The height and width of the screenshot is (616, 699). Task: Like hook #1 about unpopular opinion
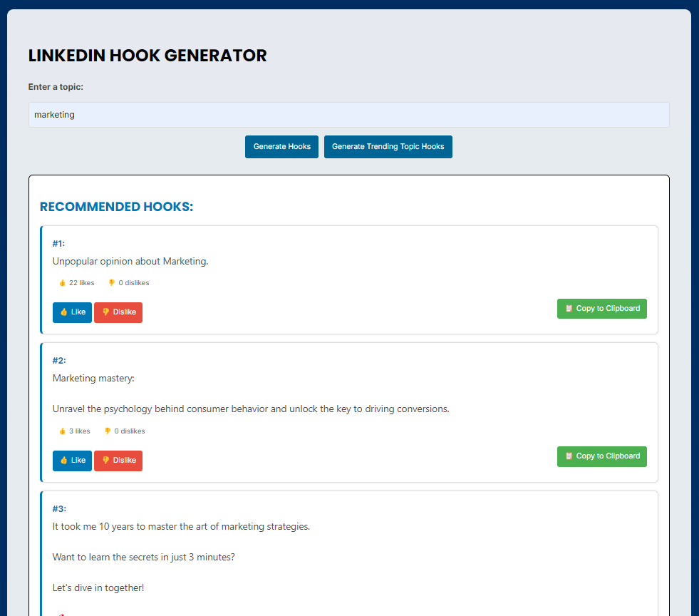(x=72, y=312)
